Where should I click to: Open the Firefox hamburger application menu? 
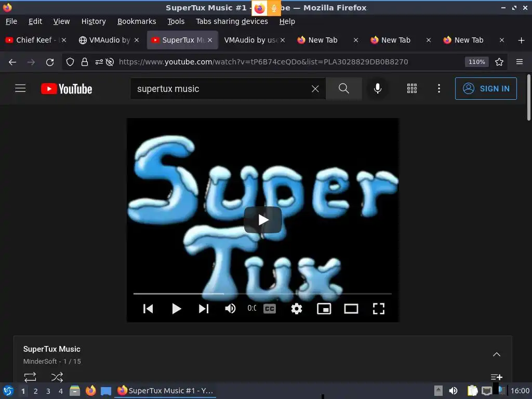point(520,62)
